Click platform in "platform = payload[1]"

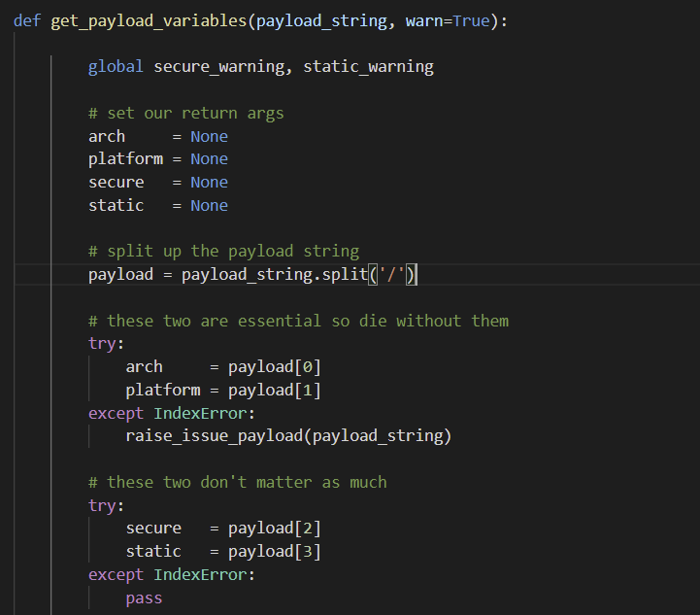pos(163,391)
